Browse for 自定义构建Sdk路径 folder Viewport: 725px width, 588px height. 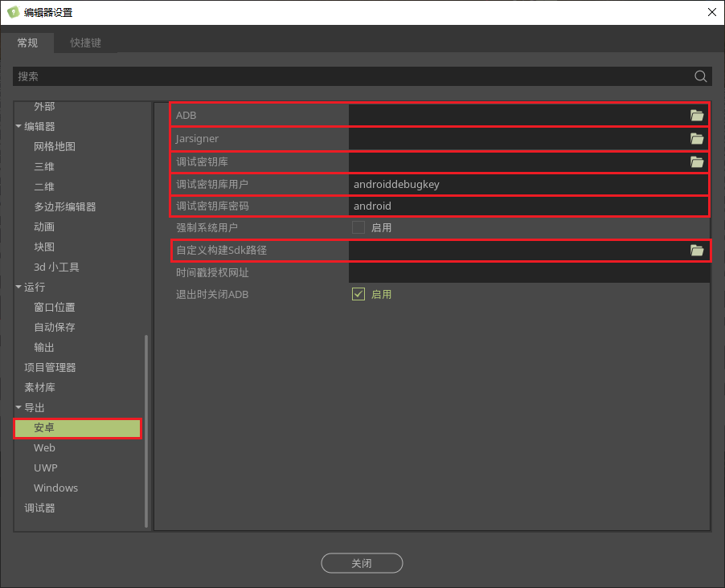click(x=697, y=250)
